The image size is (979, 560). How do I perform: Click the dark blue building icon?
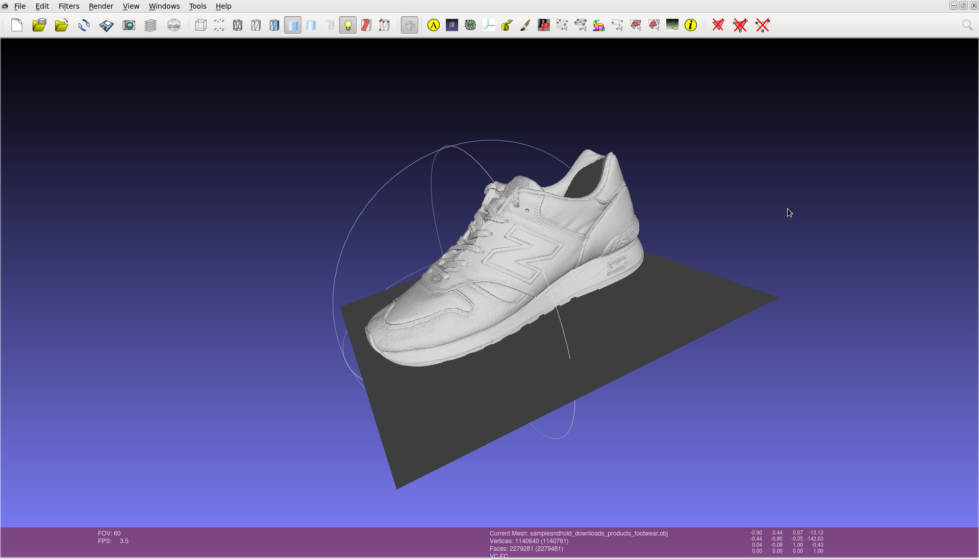[452, 25]
